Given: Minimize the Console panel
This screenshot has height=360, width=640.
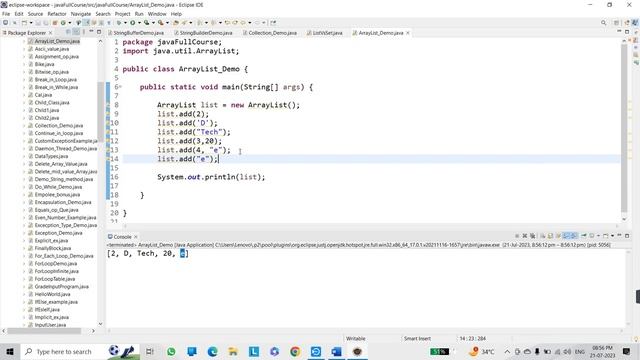Looking at the screenshot, I should (x=619, y=236).
